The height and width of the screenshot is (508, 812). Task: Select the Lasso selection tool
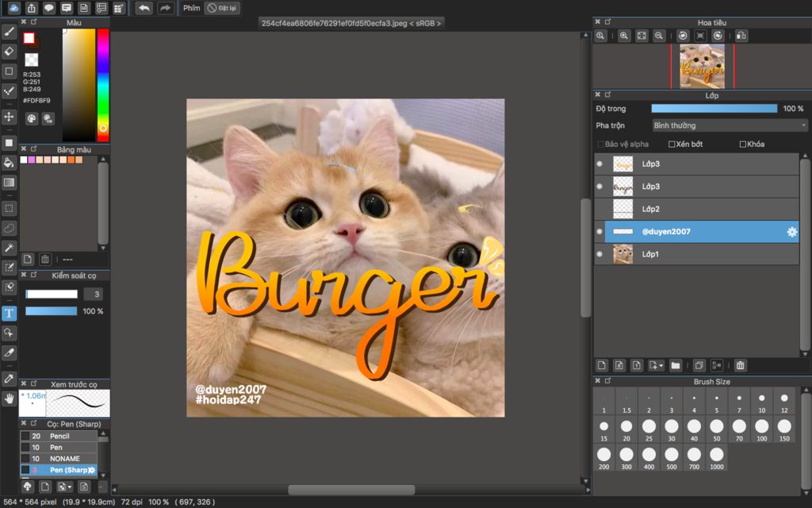coord(9,228)
